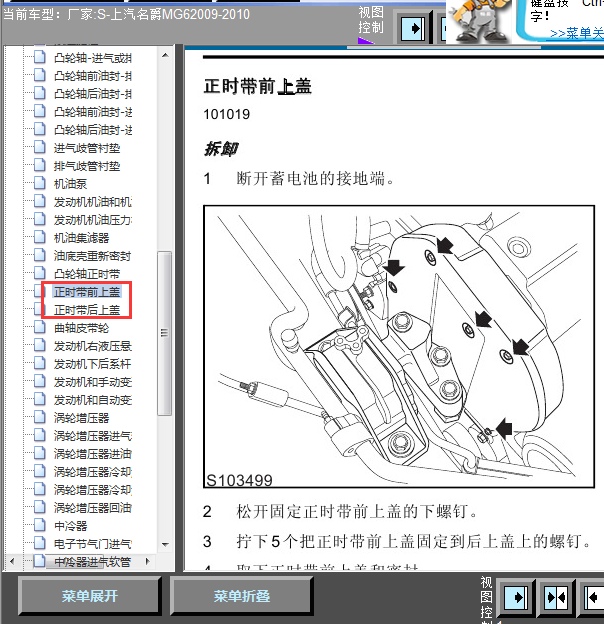This screenshot has height=624, width=604.
Task: Click the page icon beside 进气歧管衬垫
Action: point(39,147)
